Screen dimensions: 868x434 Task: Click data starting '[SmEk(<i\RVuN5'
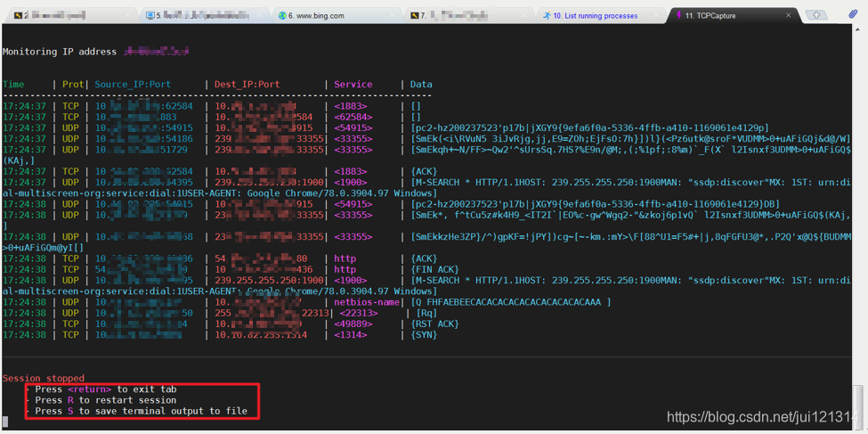[x=630, y=138]
